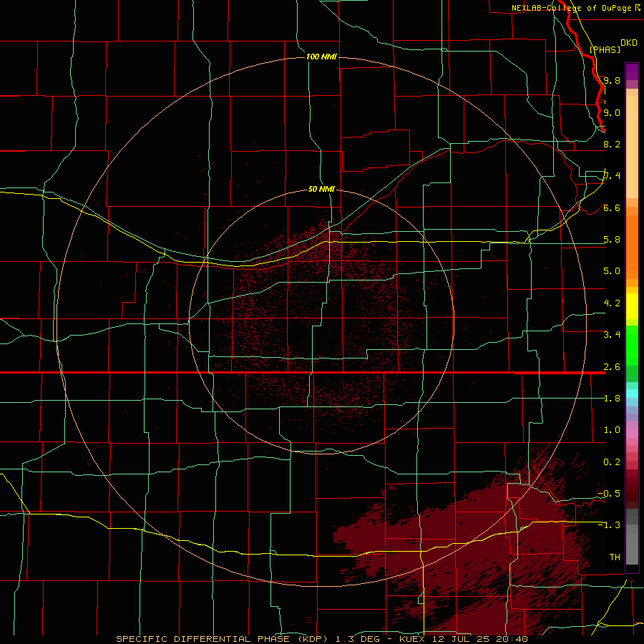Pick the peach band of the color scale

[632, 147]
